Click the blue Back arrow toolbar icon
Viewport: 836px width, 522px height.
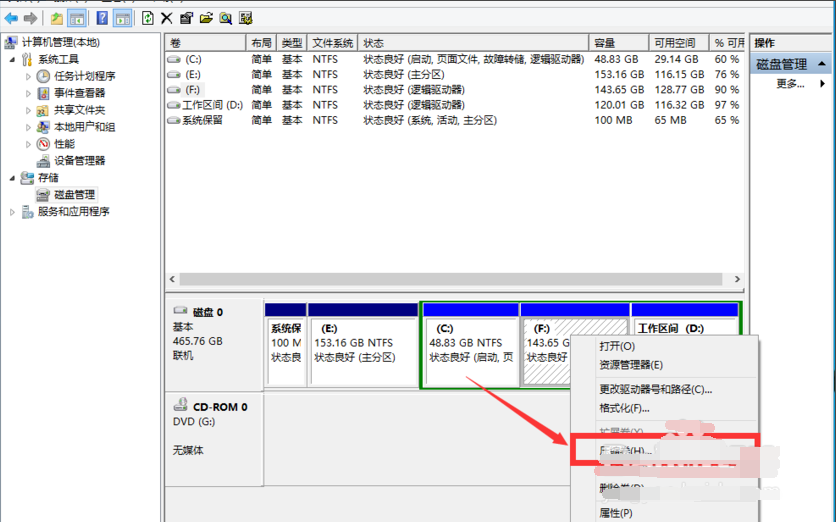point(11,19)
